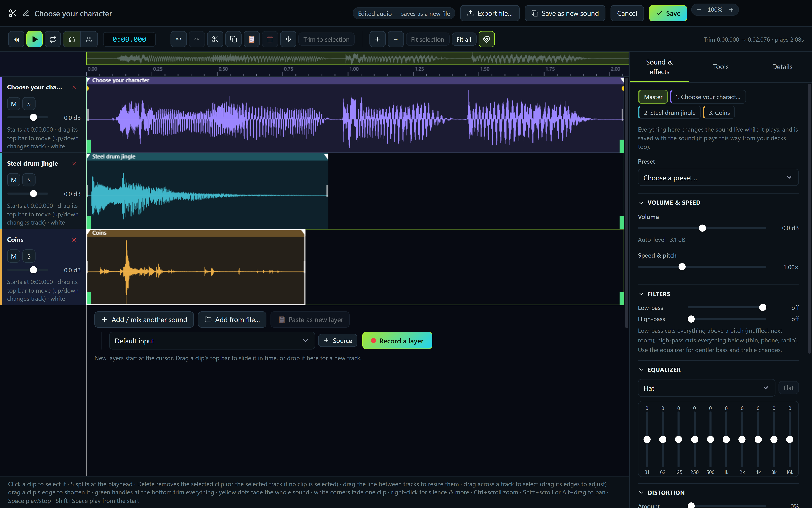
Task: Increase UI zoom with the plus beside 100%
Action: 731,10
